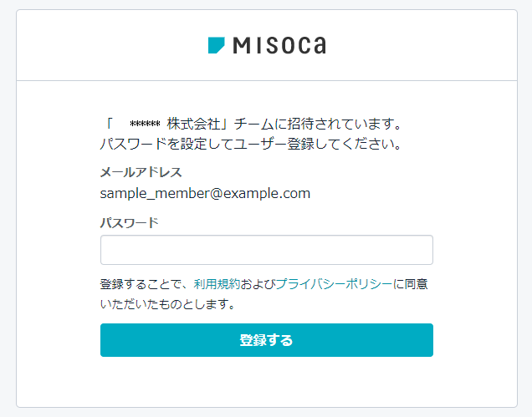This screenshot has height=417, width=532.
Task: Open the プライバシーポリシー link
Action: click(x=334, y=284)
